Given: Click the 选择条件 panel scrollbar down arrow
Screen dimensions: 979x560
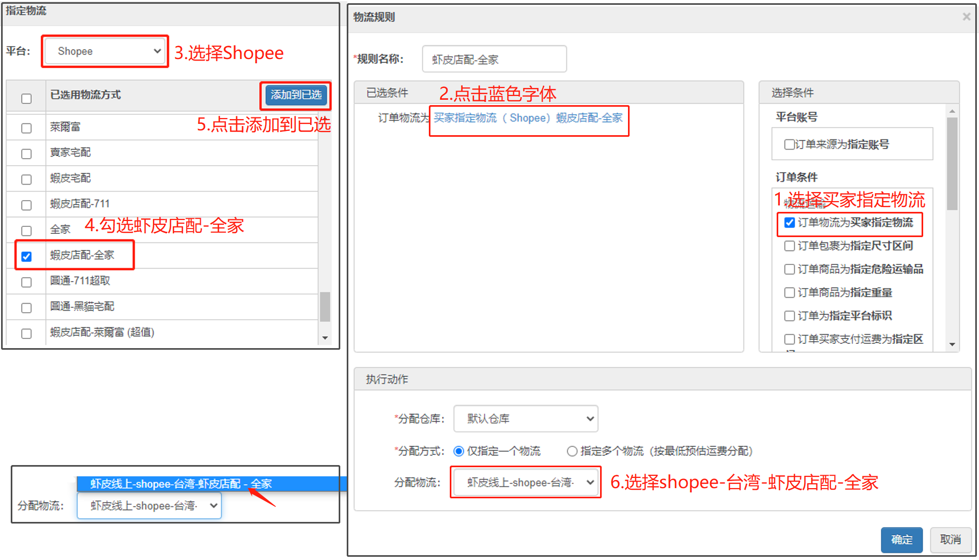Looking at the screenshot, I should coord(952,344).
